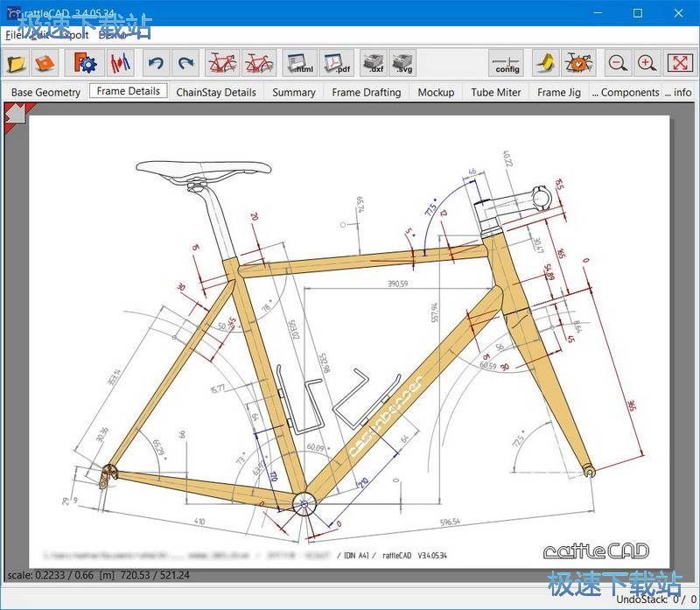Click the 30.36 dimension near the dropout

pos(102,434)
